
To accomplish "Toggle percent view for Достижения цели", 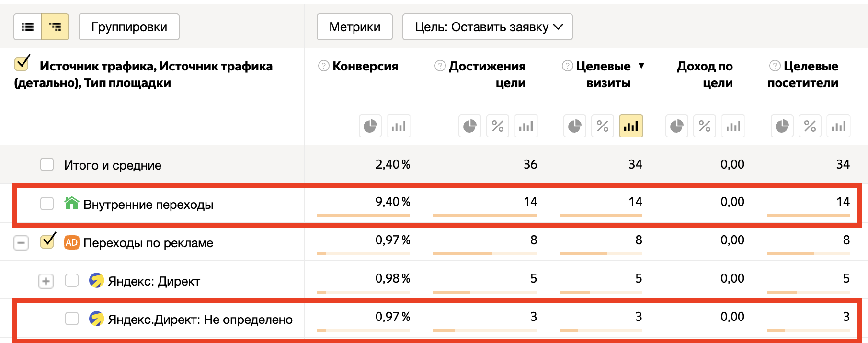I will click(x=498, y=126).
